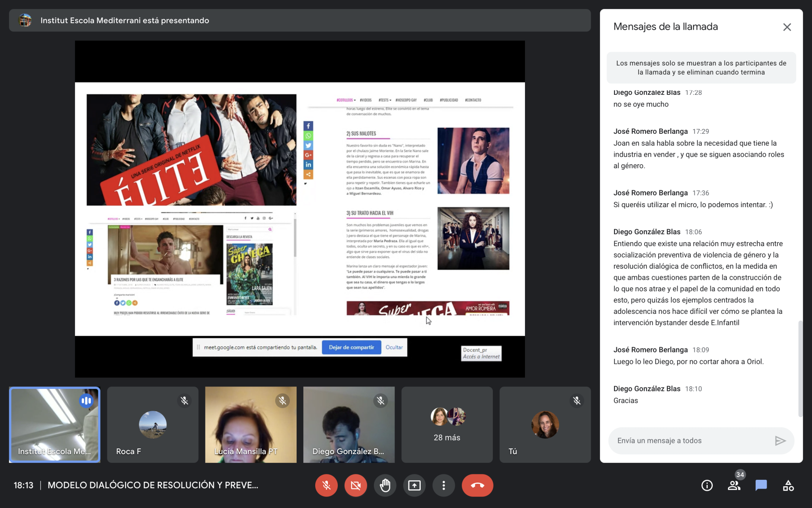The width and height of the screenshot is (812, 508).
Task: Click the LinkedIn share icon in presentation
Action: (x=308, y=165)
